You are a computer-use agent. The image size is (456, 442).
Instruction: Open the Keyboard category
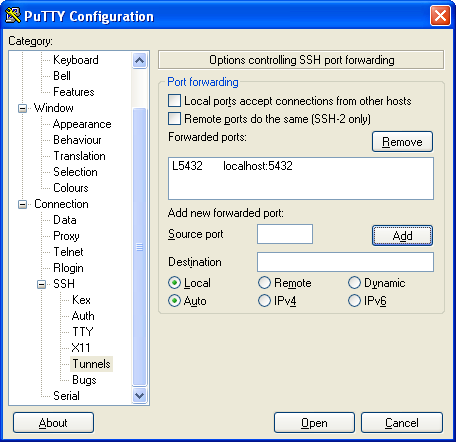point(76,60)
